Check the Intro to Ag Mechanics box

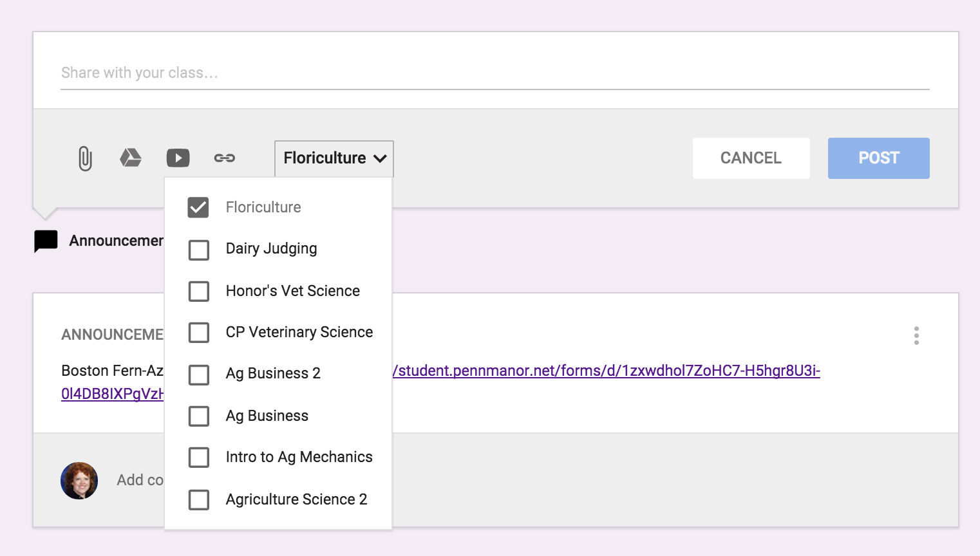(198, 458)
